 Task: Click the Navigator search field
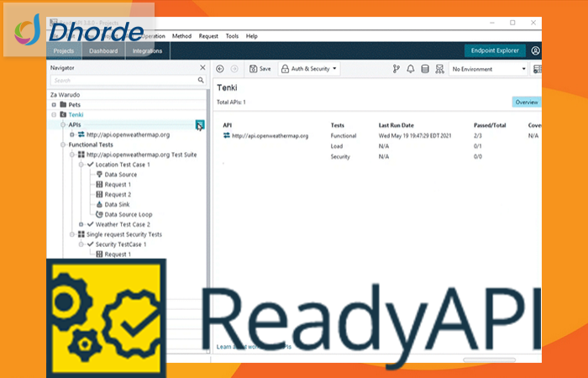coord(128,81)
